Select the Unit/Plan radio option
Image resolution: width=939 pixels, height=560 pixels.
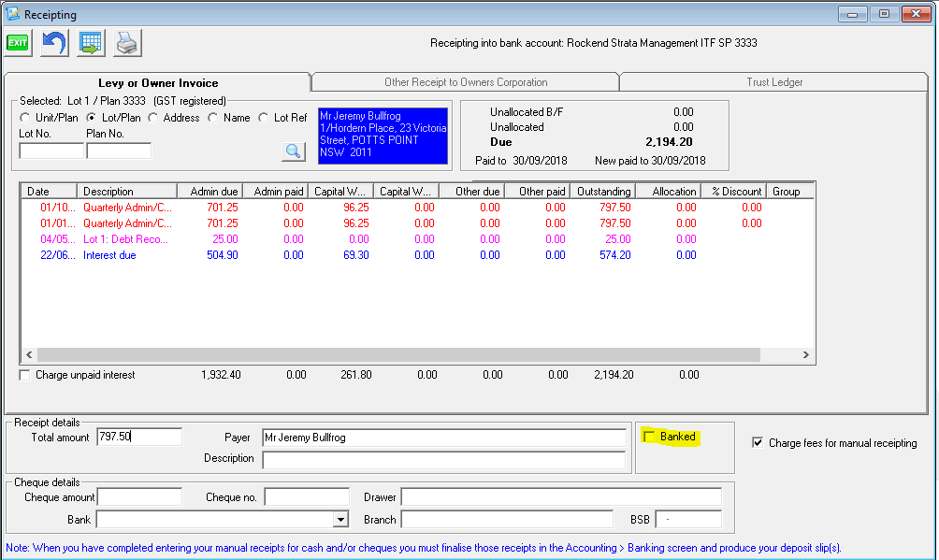coord(25,118)
